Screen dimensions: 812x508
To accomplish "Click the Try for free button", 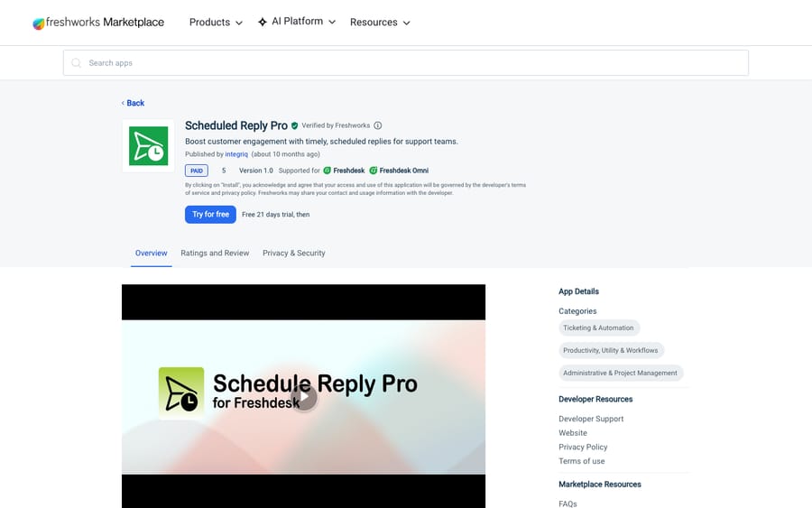I will pos(210,215).
